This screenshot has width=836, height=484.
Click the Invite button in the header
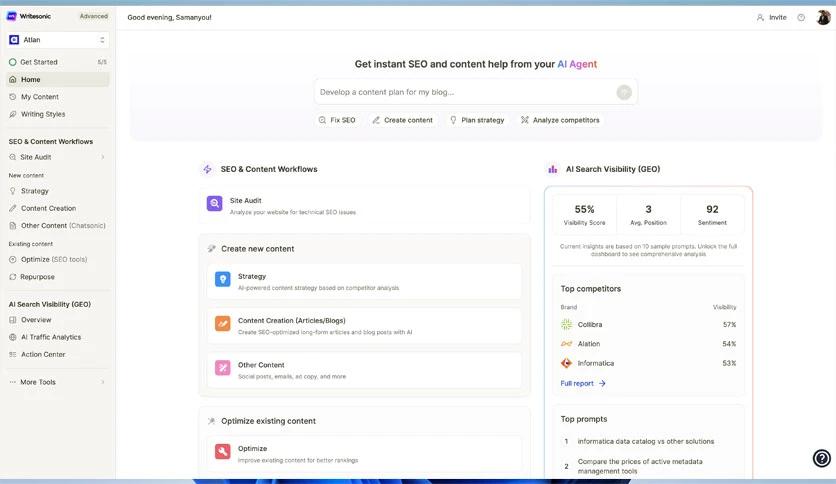point(771,17)
